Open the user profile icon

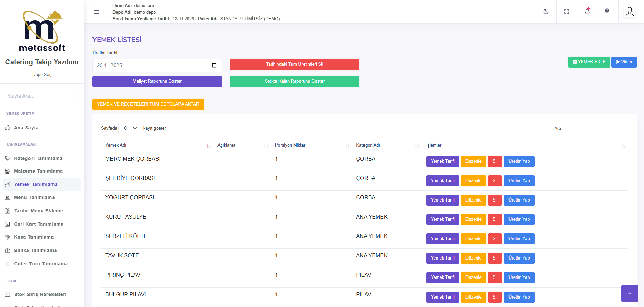(630, 12)
